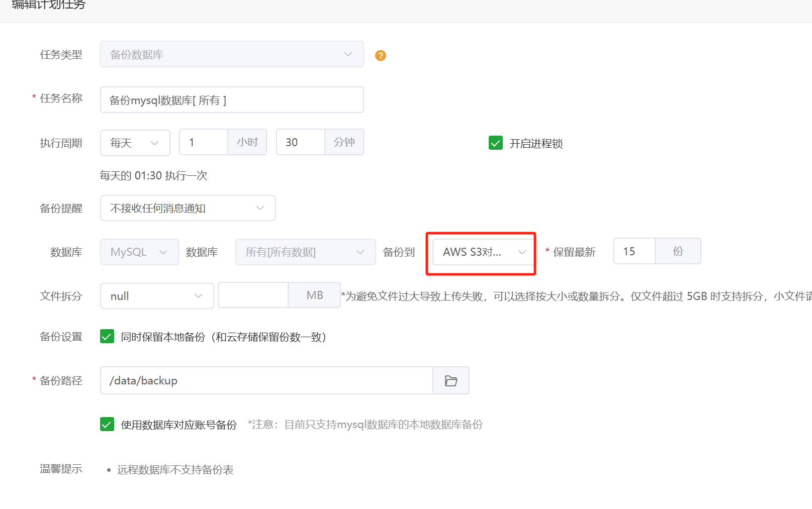
Task: Expand the 文件拆分 null dropdown
Action: click(x=157, y=296)
